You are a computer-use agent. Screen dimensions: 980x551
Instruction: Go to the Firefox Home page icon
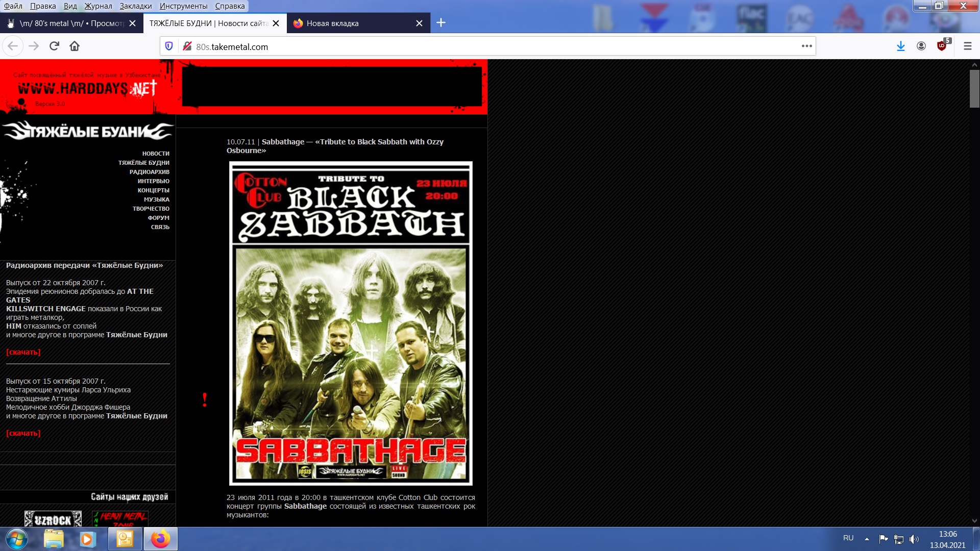(75, 46)
